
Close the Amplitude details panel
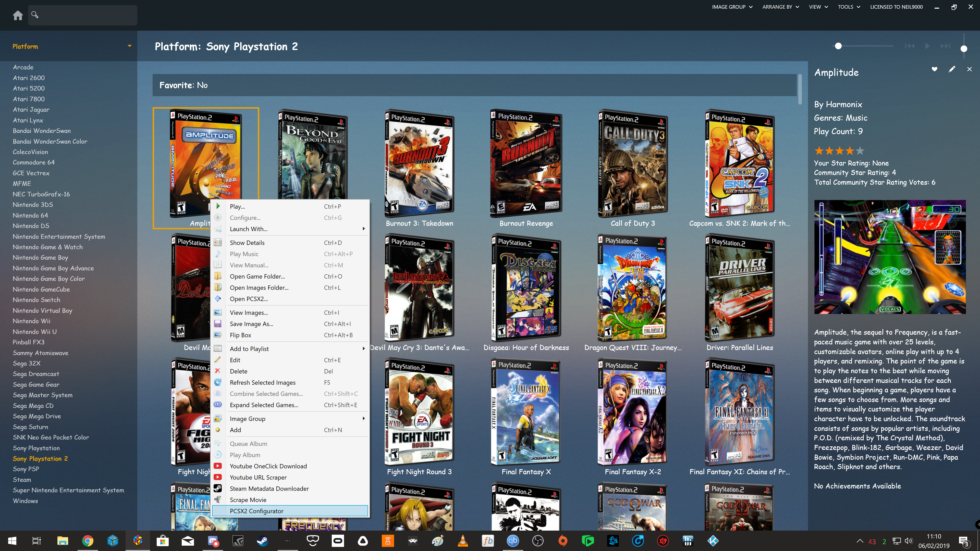tap(969, 69)
